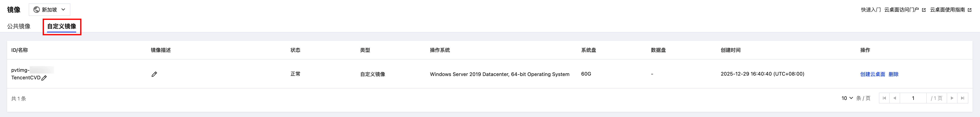Click the globe icon in region selector
Screen dimensions: 980x117
(37, 10)
